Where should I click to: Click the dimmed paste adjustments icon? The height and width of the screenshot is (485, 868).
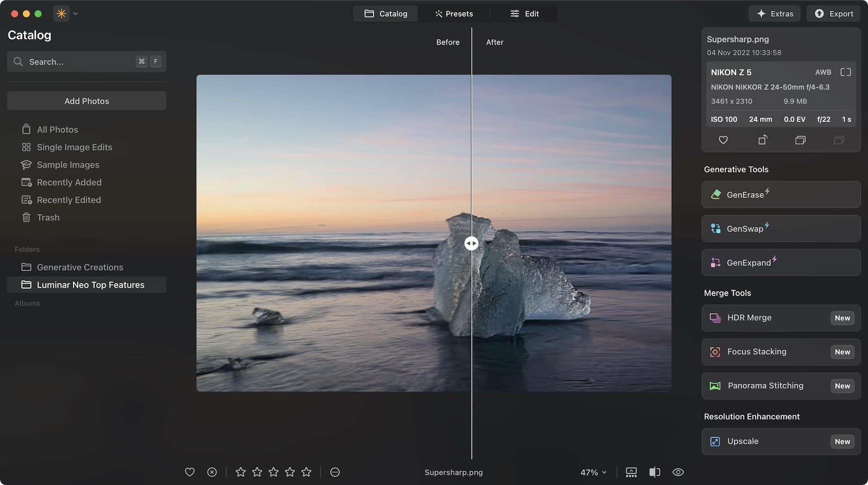click(839, 140)
